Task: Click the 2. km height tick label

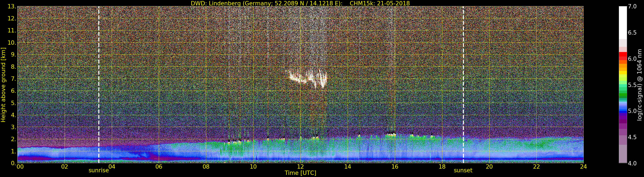Action: click(x=13, y=139)
